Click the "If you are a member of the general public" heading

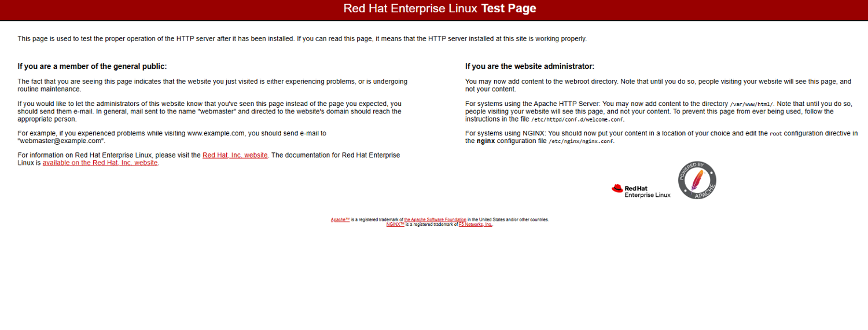click(x=92, y=67)
